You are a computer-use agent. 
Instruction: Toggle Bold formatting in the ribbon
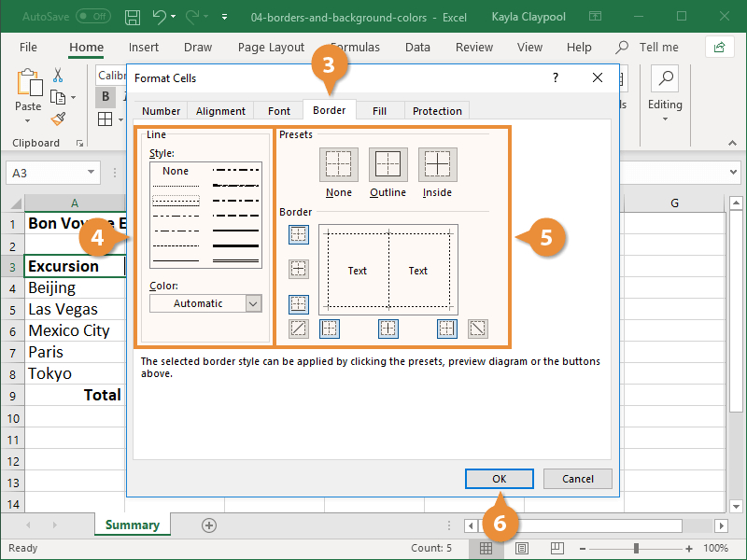pyautogui.click(x=106, y=96)
